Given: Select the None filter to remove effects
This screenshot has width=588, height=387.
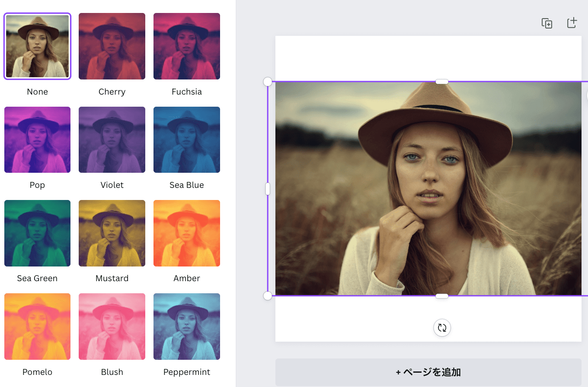Looking at the screenshot, I should 37,46.
